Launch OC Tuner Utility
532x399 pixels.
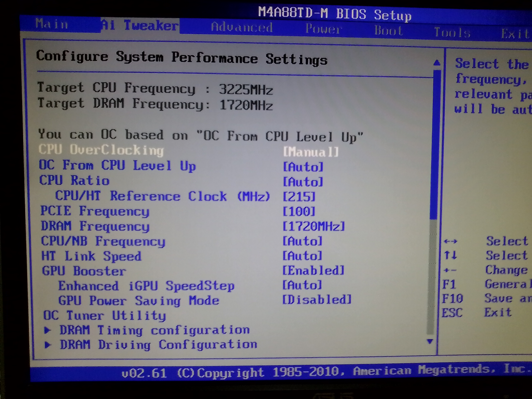click(x=104, y=315)
